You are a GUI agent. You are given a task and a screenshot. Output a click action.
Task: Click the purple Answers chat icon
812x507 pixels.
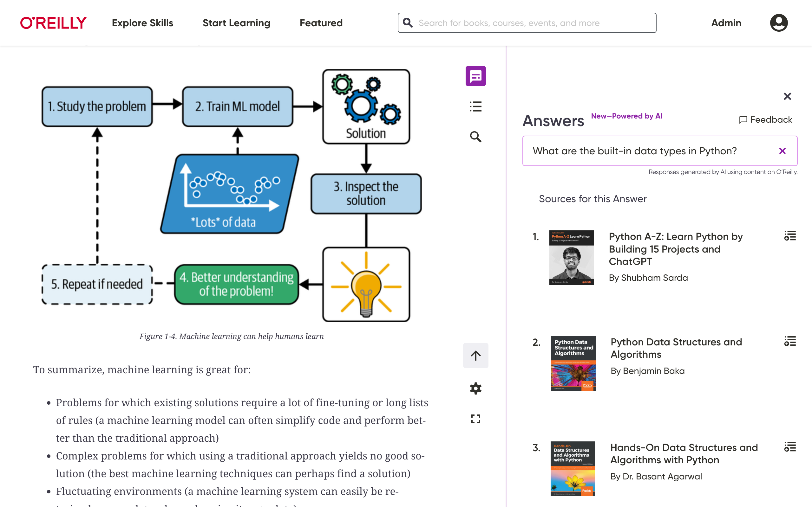(475, 76)
